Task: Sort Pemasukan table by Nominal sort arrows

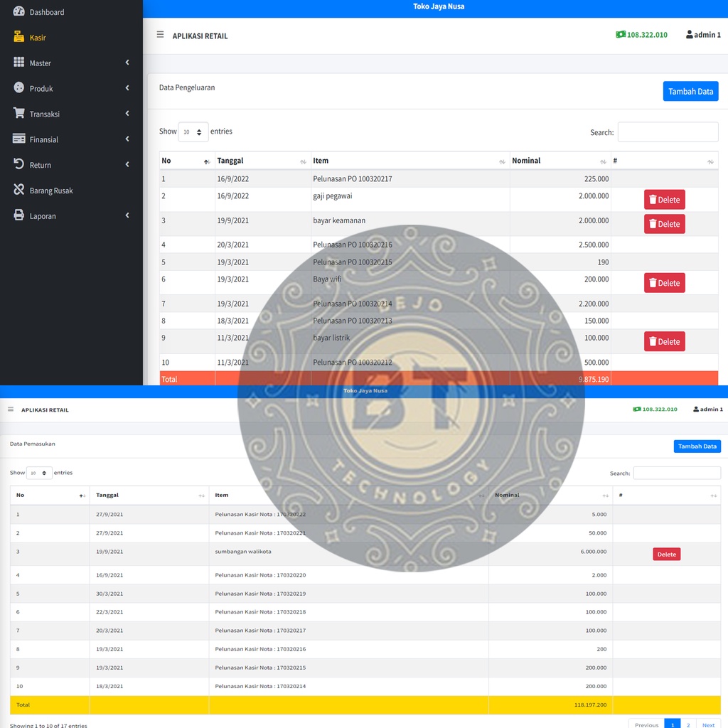Action: pos(606,496)
